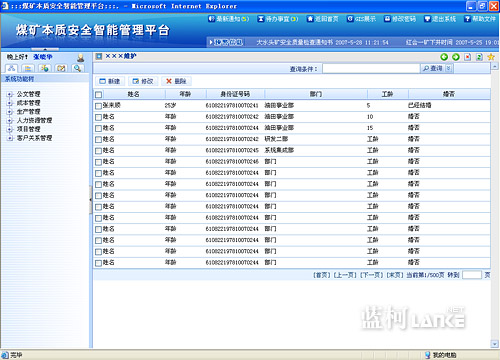This screenshot has width=500, height=360.
Task: Sort by the 部门 column header
Action: (316, 94)
